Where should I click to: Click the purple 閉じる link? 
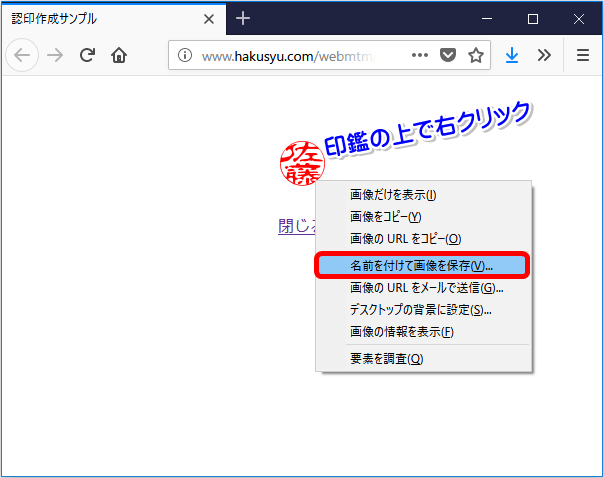click(x=297, y=226)
